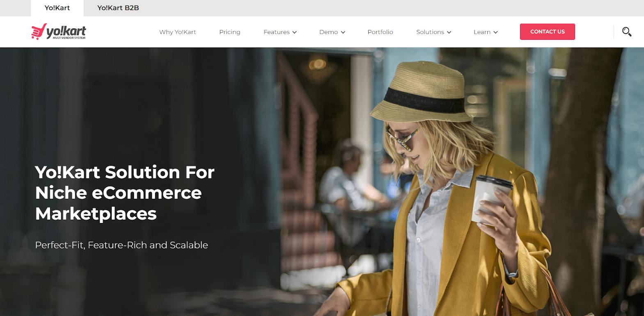
Task: Open the search magnifier icon
Action: pyautogui.click(x=626, y=32)
